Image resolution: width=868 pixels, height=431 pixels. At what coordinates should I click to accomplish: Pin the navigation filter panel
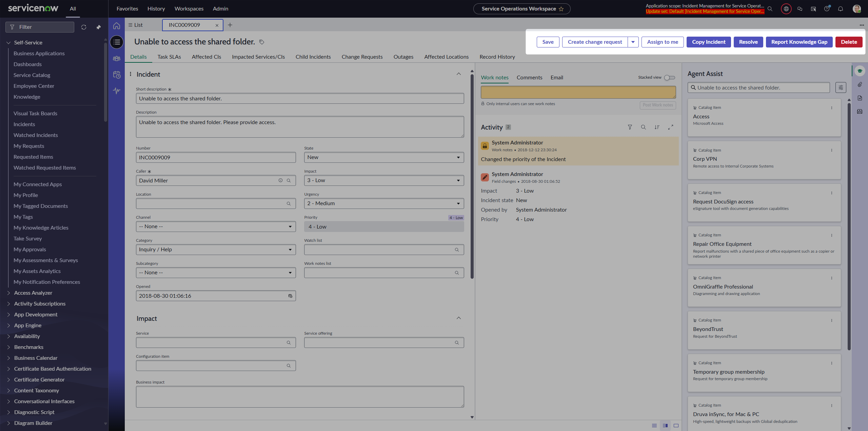click(x=99, y=27)
